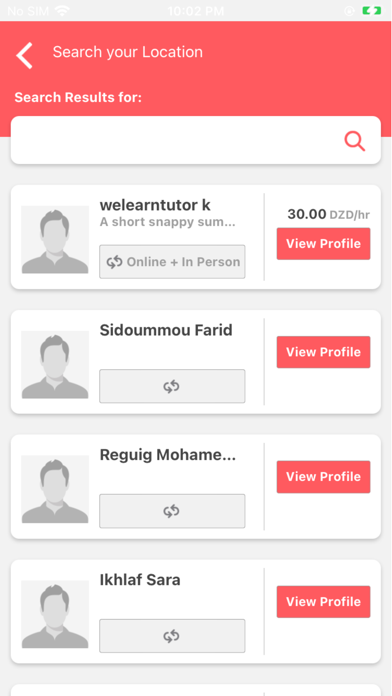View Profile of Reguig Mohamed
The width and height of the screenshot is (392, 696).
coord(324,477)
